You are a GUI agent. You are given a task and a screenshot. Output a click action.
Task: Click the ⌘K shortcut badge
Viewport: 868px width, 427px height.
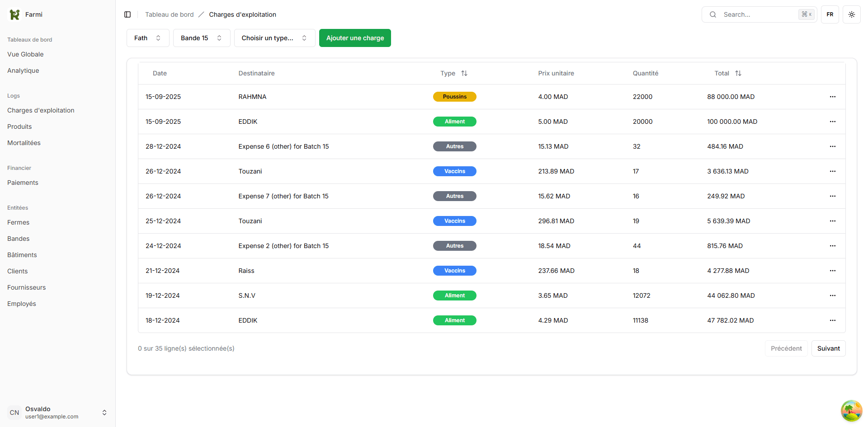coord(807,14)
